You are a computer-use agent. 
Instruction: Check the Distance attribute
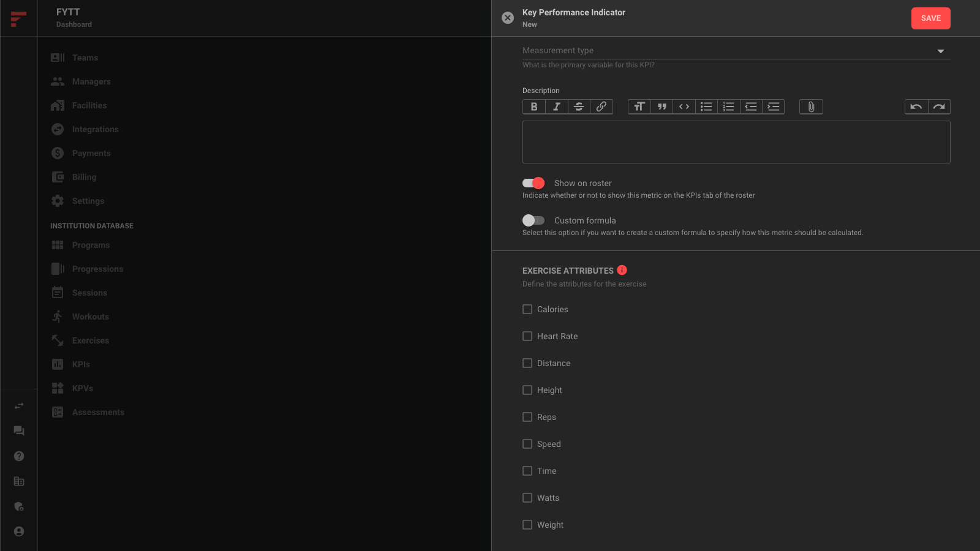tap(527, 363)
